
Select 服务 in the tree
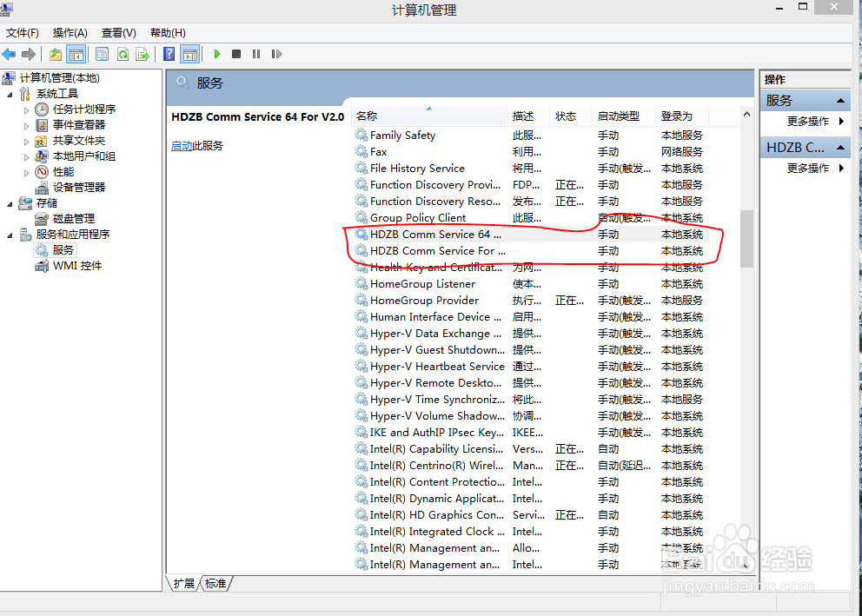click(x=63, y=250)
